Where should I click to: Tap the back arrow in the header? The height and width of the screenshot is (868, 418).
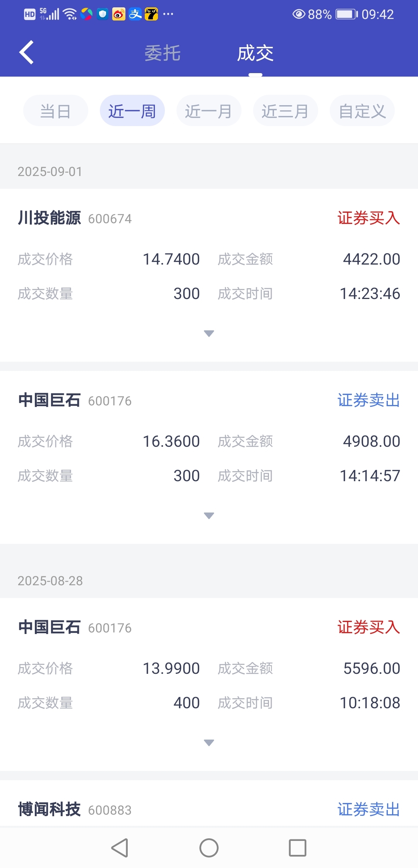(x=26, y=52)
